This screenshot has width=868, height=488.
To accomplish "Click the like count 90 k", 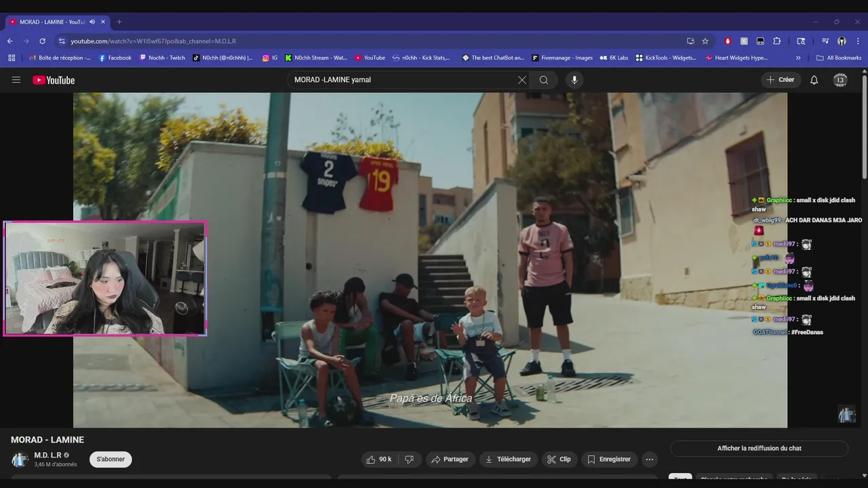I will [x=385, y=460].
